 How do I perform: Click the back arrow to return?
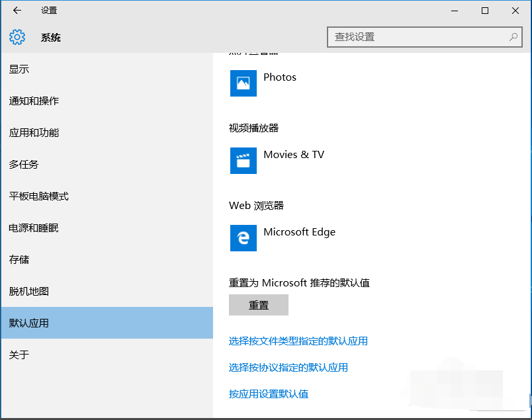pyautogui.click(x=16, y=11)
